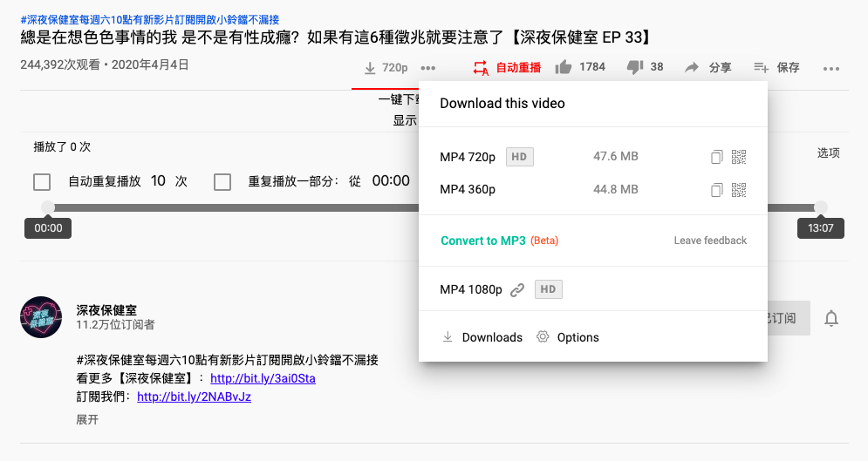This screenshot has height=461, width=868.
Task: Click the 分享 share label
Action: 721,67
